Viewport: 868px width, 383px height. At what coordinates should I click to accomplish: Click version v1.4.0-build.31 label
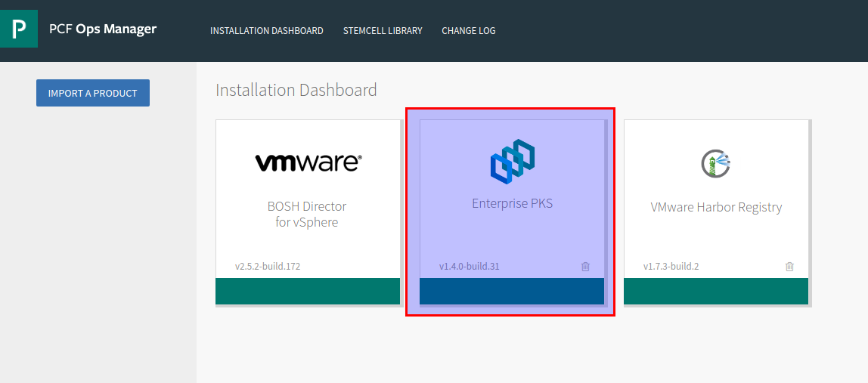point(470,266)
